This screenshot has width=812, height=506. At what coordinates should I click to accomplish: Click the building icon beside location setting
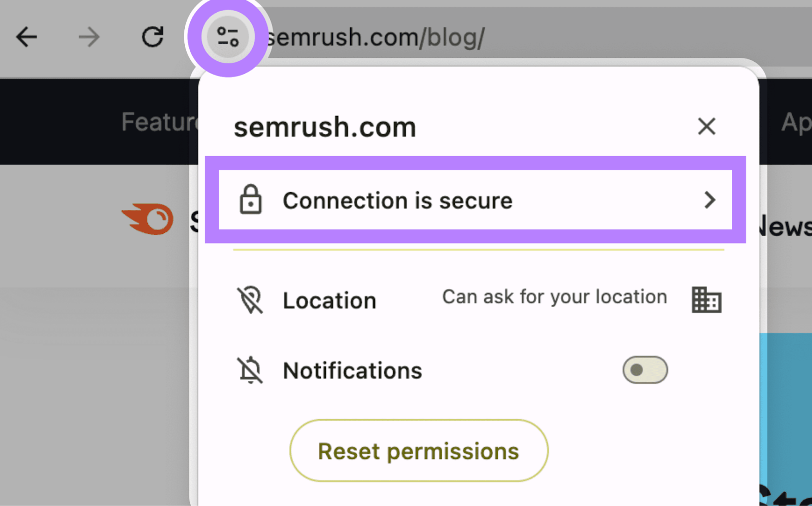[706, 300]
